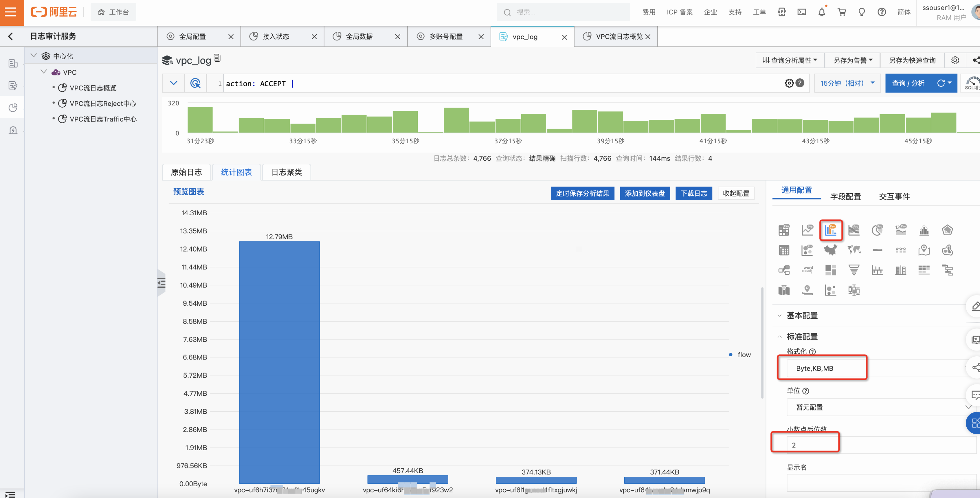Open the shopping cart in header

pyautogui.click(x=842, y=12)
